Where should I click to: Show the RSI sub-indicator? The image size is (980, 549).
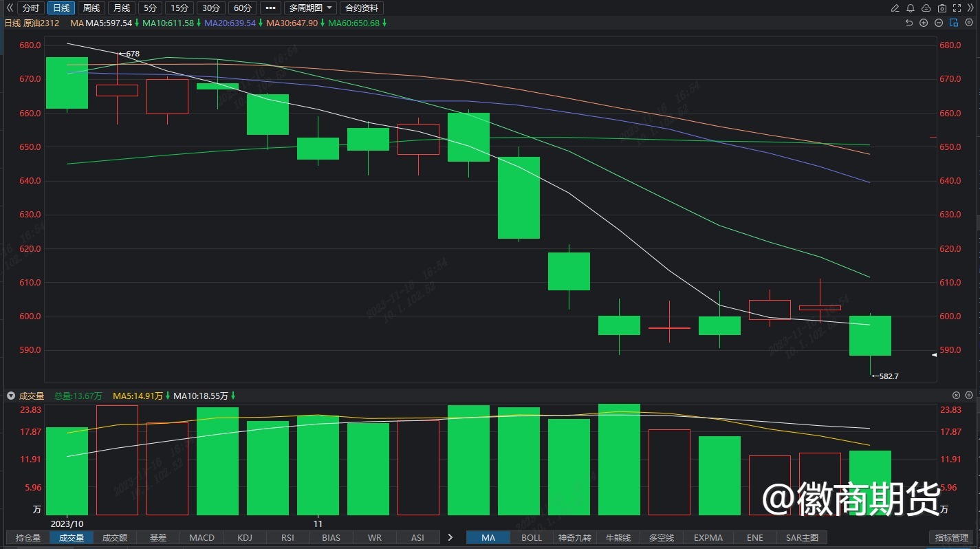[x=288, y=537]
